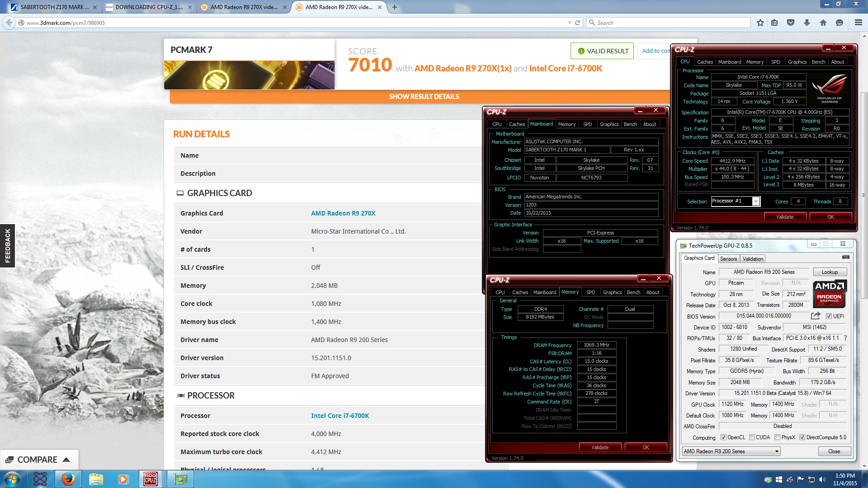This screenshot has height=488, width=868.
Task: Switch to SABERTOOTH Z170 MARK browser tab
Action: click(54, 7)
